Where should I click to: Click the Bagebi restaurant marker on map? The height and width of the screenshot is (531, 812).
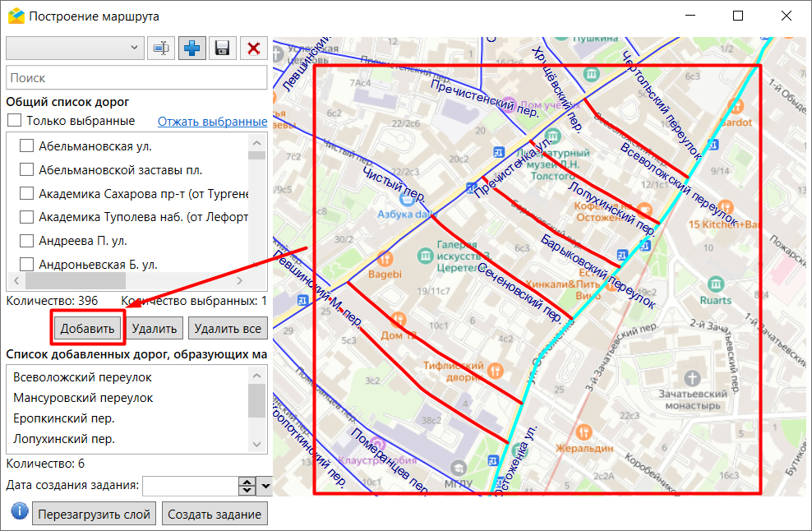[x=384, y=258]
